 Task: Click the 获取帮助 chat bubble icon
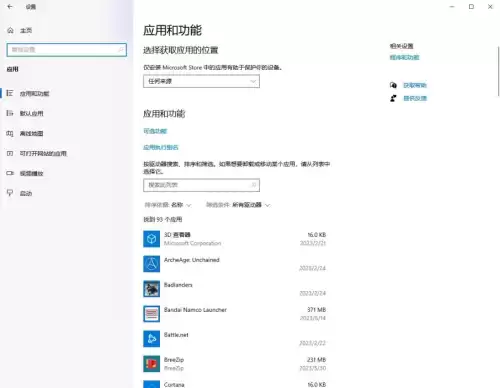[x=393, y=85]
